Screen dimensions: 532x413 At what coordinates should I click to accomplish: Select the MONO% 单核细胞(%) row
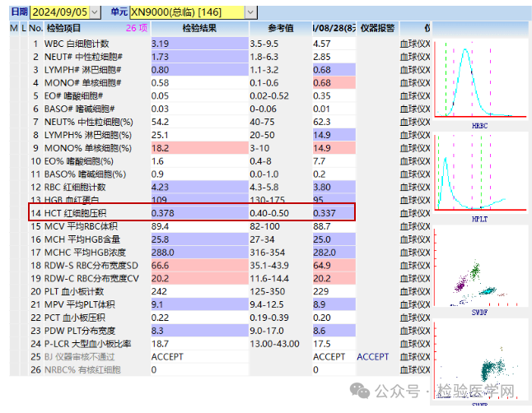221,148
